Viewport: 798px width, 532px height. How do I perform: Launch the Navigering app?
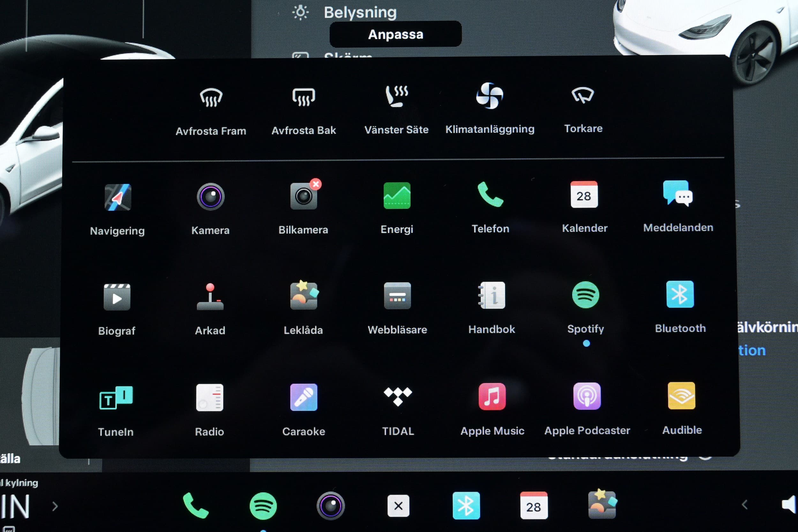117,197
